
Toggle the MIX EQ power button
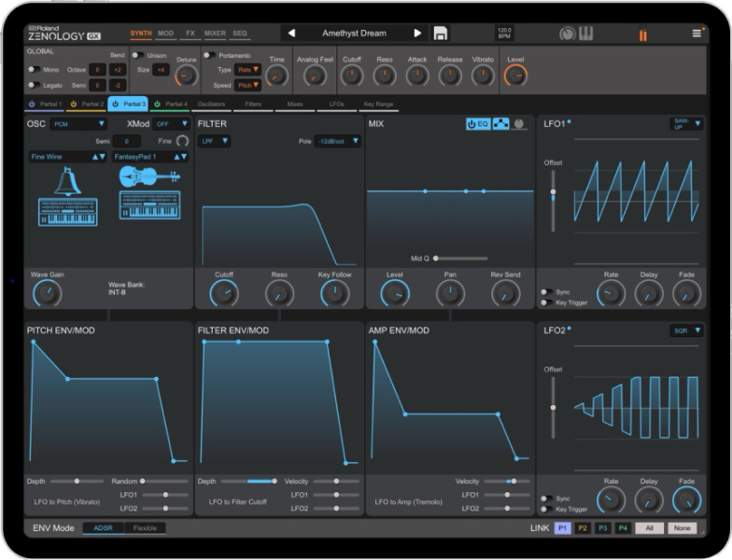(x=478, y=123)
